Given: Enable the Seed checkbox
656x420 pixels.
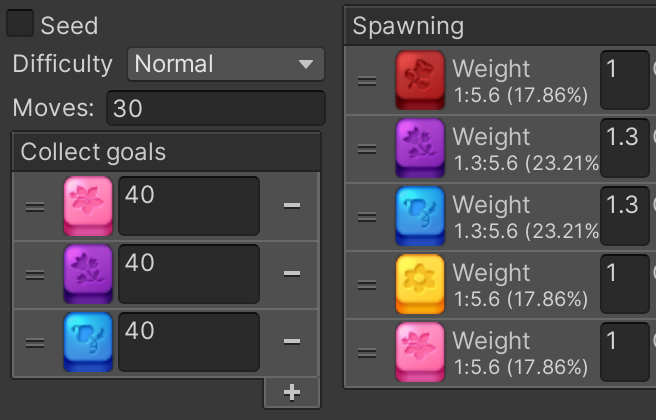Looking at the screenshot, I should [20, 23].
